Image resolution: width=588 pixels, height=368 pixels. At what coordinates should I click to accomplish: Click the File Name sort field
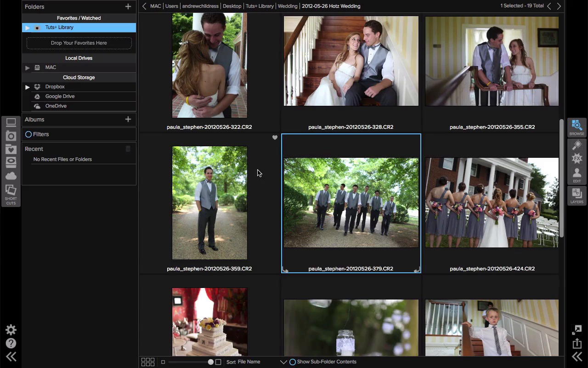tap(249, 362)
